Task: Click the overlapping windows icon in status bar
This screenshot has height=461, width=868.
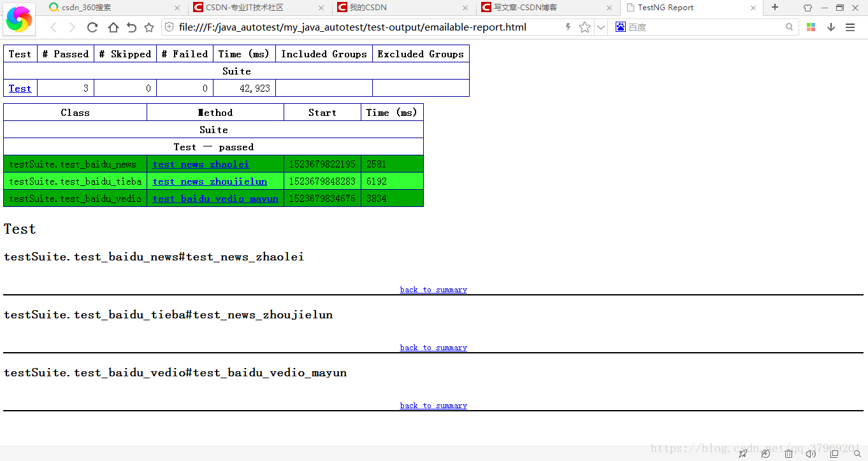Action: (x=834, y=453)
